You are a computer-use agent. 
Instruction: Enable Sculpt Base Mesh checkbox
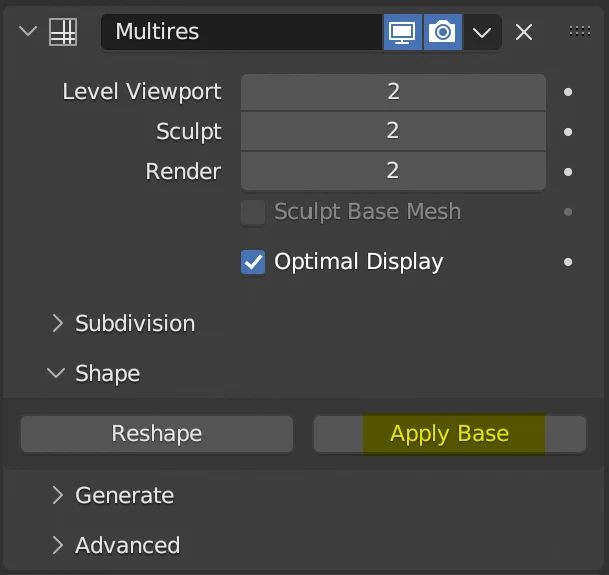(253, 212)
